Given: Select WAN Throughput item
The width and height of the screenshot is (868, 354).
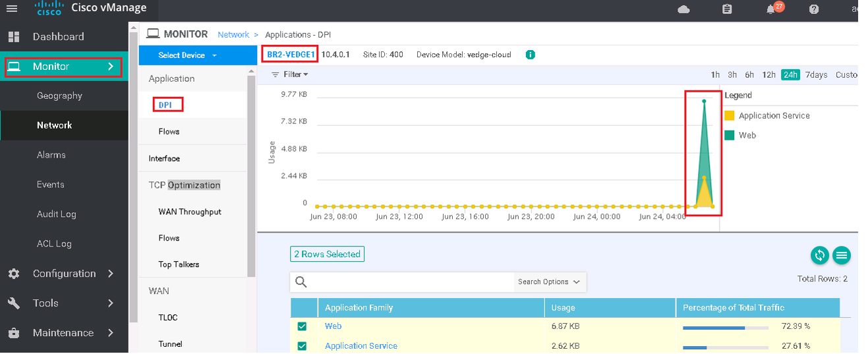Looking at the screenshot, I should pyautogui.click(x=190, y=212).
